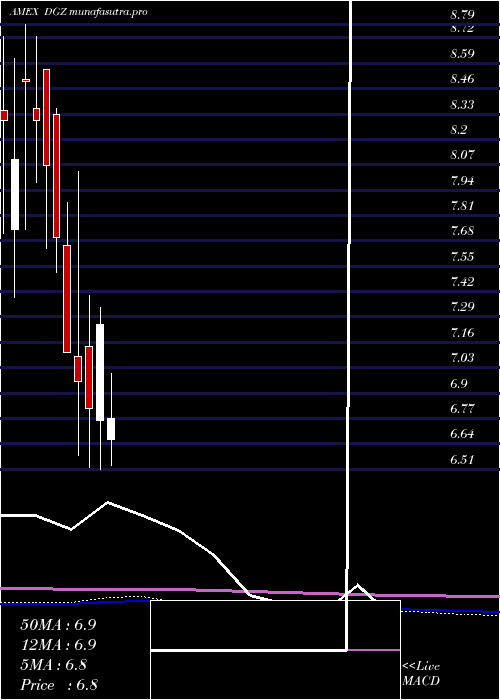Screen dimensions: 500x700
Task: Click the 7.03 price axis label
Action: click(462, 358)
